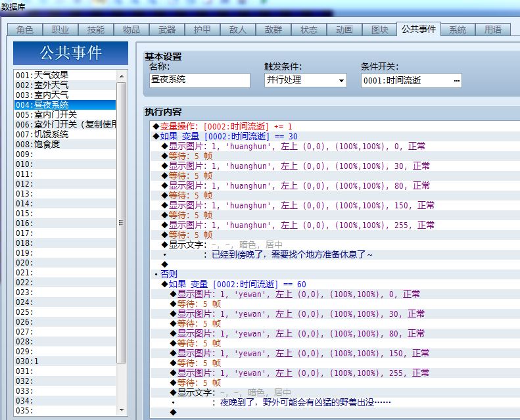Viewport: 520px width, 420px height.
Task: Open the 动画 tab
Action: 344,30
